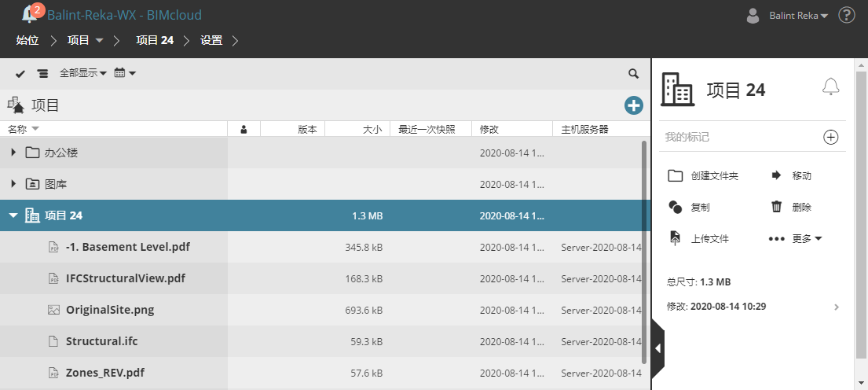Screen dimensions: 868x390
Task: Go to 始位 in the breadcrumb
Action: [27, 40]
